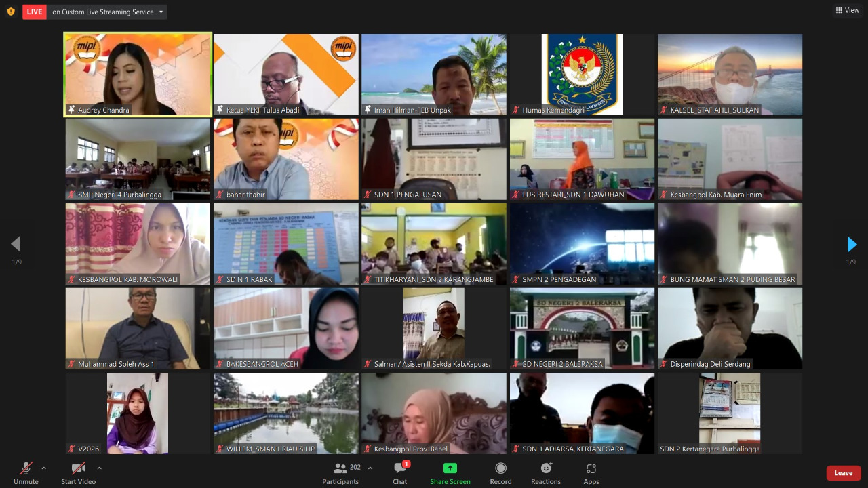Click the red LIVE indicator

35,12
